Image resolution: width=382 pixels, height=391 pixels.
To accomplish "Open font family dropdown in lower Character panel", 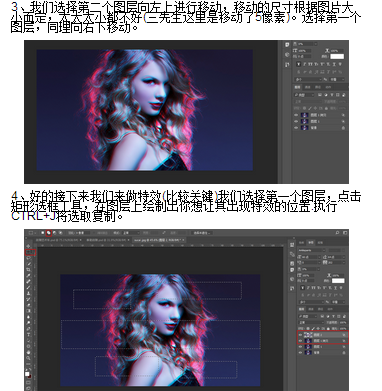I will pos(312,250).
